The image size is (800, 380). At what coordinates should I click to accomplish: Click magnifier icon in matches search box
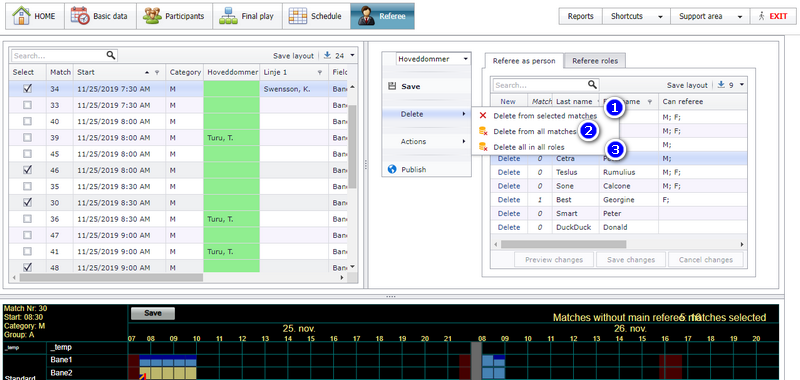111,55
